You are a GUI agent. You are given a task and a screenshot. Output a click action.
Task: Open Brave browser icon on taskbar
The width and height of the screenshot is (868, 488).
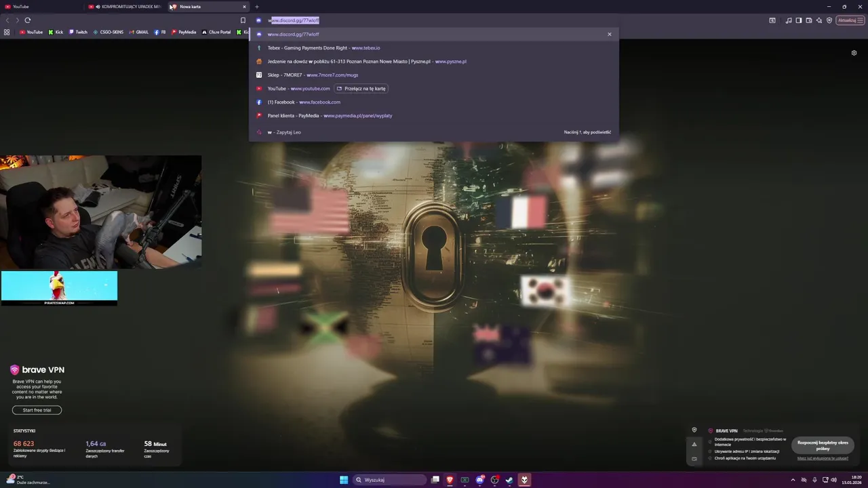click(450, 480)
